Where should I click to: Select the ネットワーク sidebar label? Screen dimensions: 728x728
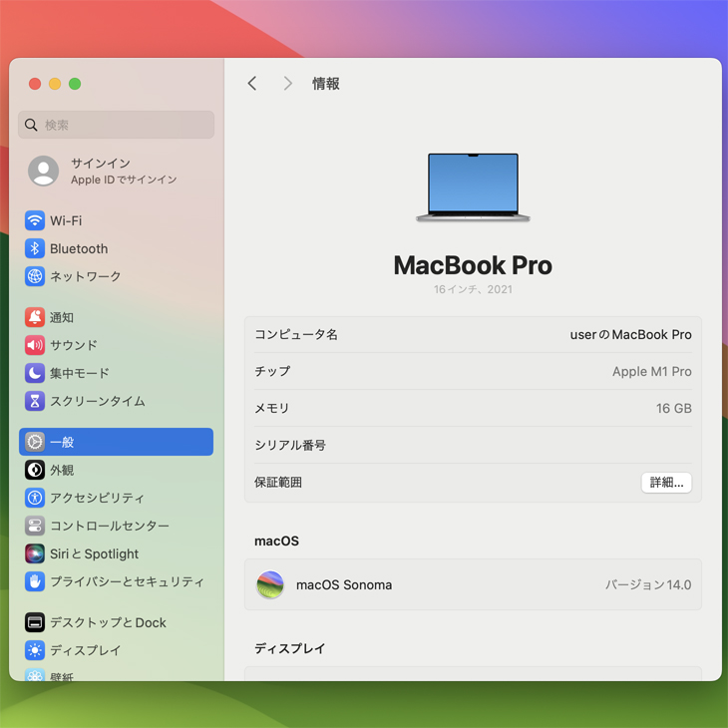pos(86,276)
